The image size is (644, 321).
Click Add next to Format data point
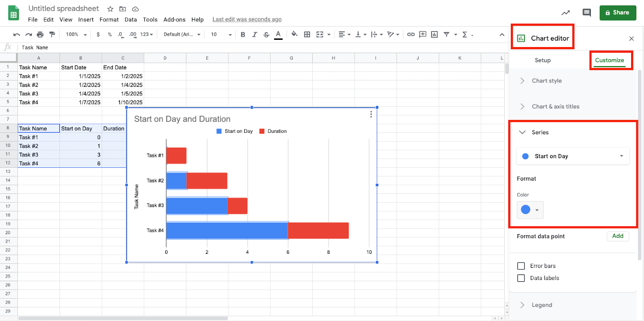pos(617,236)
